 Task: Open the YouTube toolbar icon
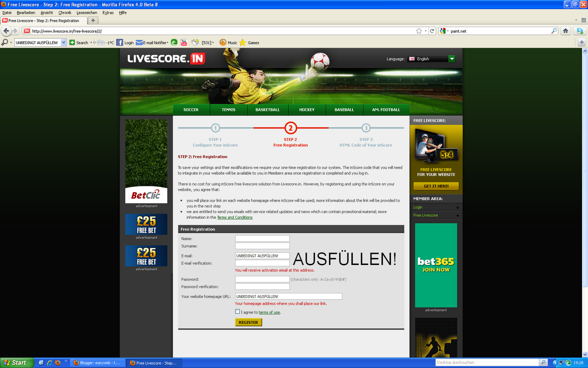[x=184, y=43]
